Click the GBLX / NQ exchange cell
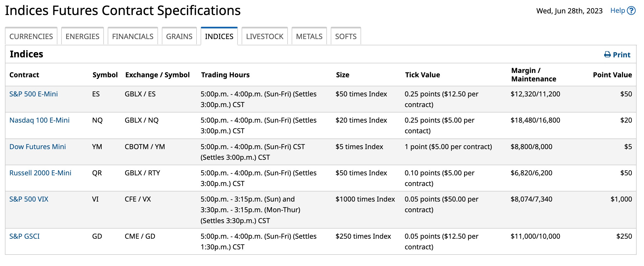 (142, 120)
